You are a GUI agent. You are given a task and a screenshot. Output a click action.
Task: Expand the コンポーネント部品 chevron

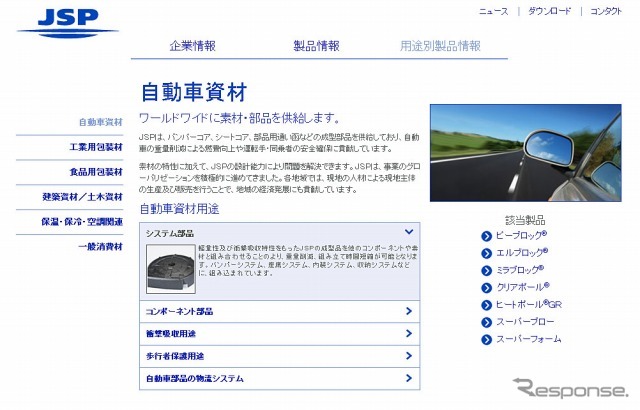tap(409, 311)
